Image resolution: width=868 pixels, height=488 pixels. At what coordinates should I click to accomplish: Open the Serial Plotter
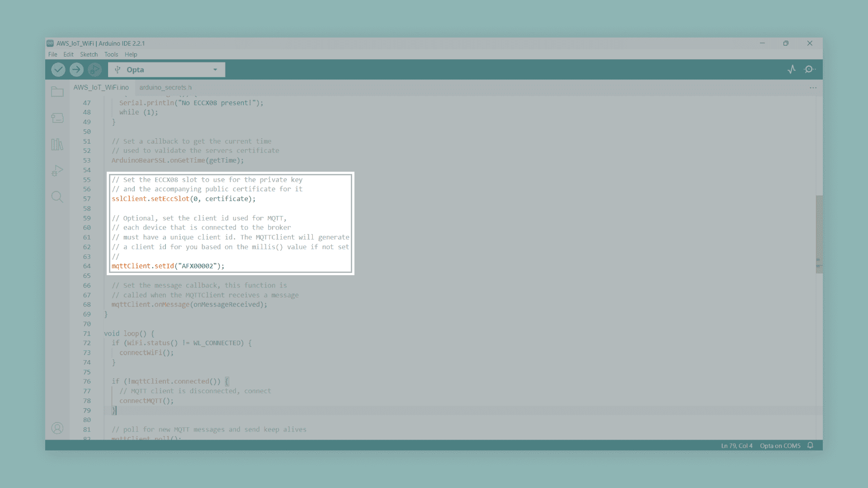[x=792, y=70]
